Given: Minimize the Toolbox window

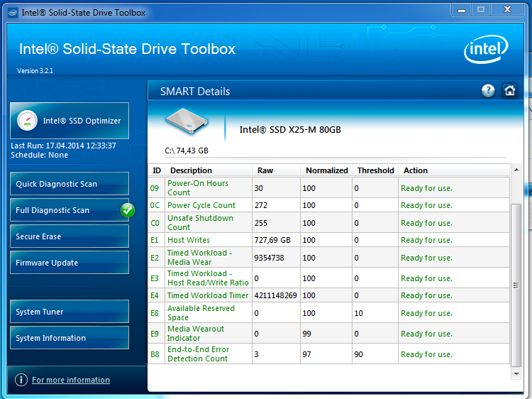Looking at the screenshot, I should pyautogui.click(x=462, y=10).
